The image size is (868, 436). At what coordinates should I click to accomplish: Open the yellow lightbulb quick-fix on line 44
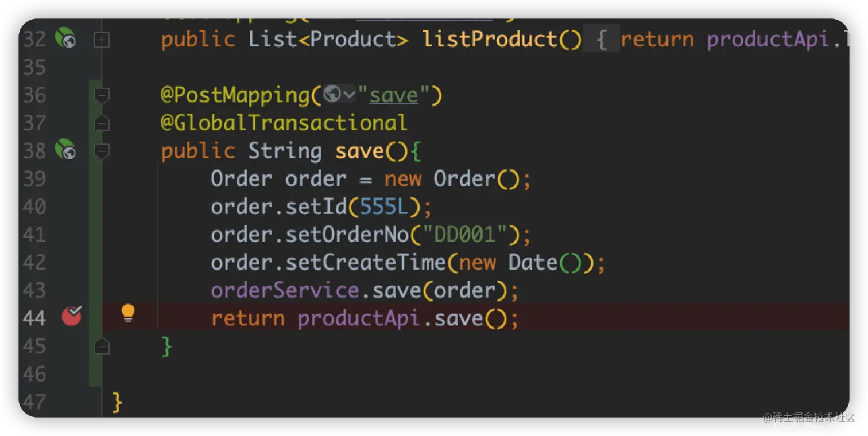(128, 314)
